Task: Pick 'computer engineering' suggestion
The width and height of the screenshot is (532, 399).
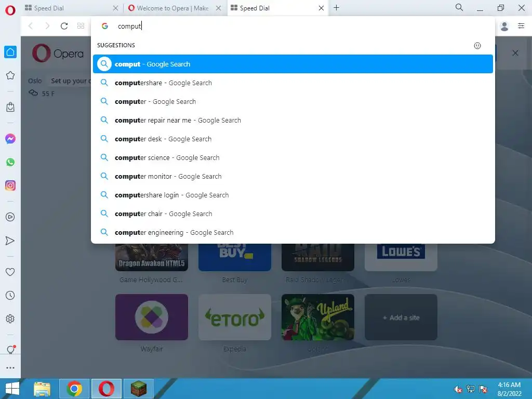Action: (293, 232)
